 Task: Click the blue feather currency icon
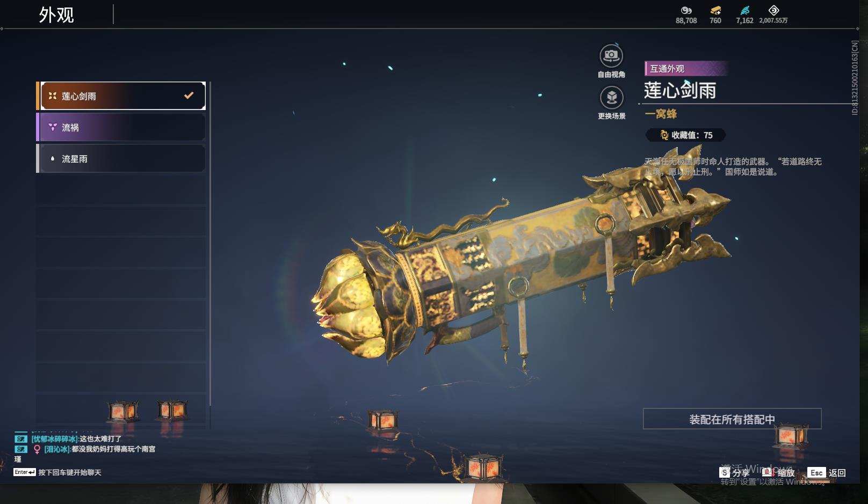[x=744, y=10]
